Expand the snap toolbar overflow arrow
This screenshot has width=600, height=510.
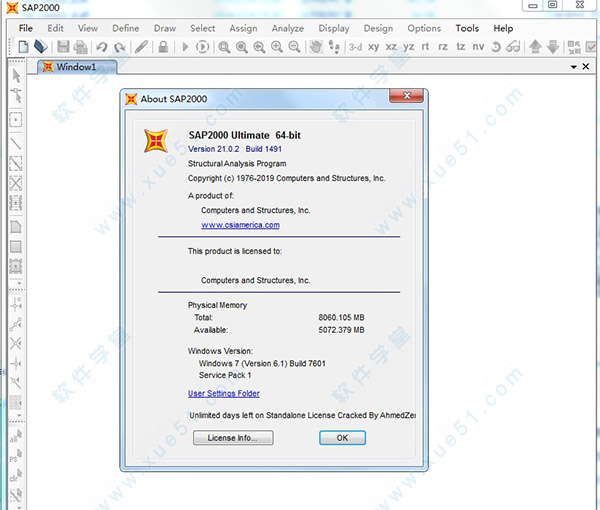pos(19,415)
